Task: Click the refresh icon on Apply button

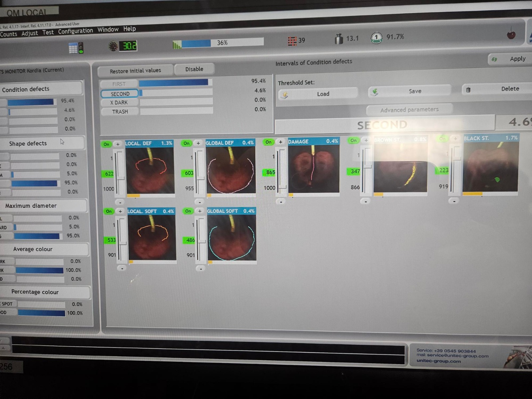Action: [x=494, y=59]
